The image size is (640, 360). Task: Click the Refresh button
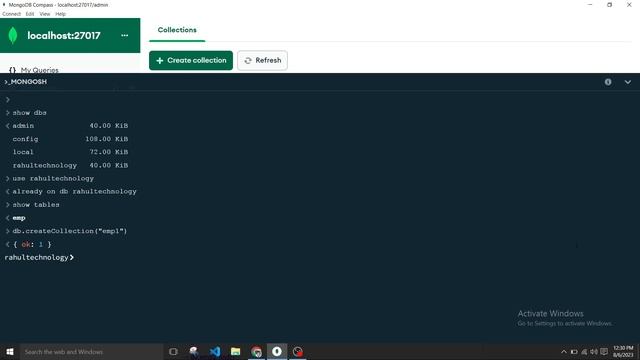click(x=262, y=60)
